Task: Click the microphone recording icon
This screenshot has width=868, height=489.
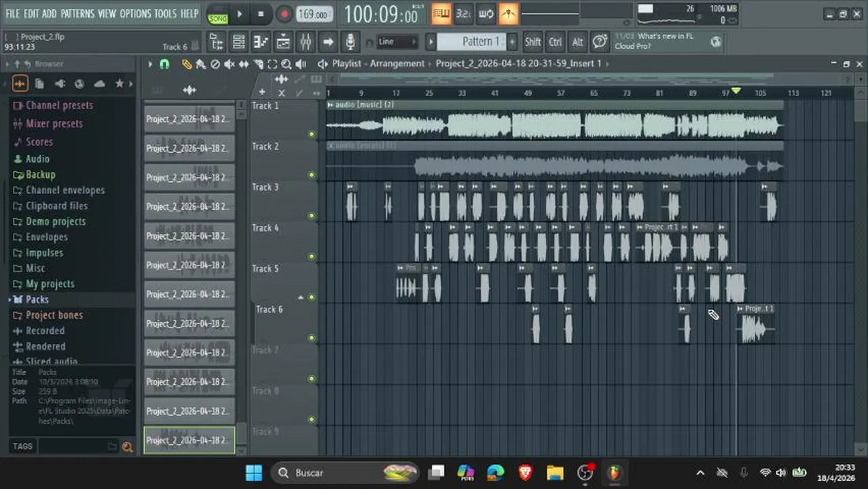Action: [350, 42]
